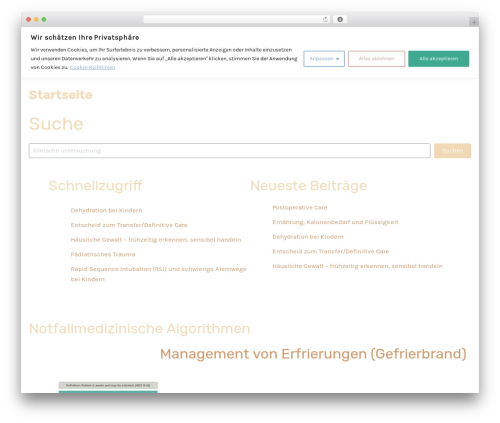Open Neueste Beiträge link Häusliche Gewalt
This screenshot has width=500, height=423.
point(357,266)
